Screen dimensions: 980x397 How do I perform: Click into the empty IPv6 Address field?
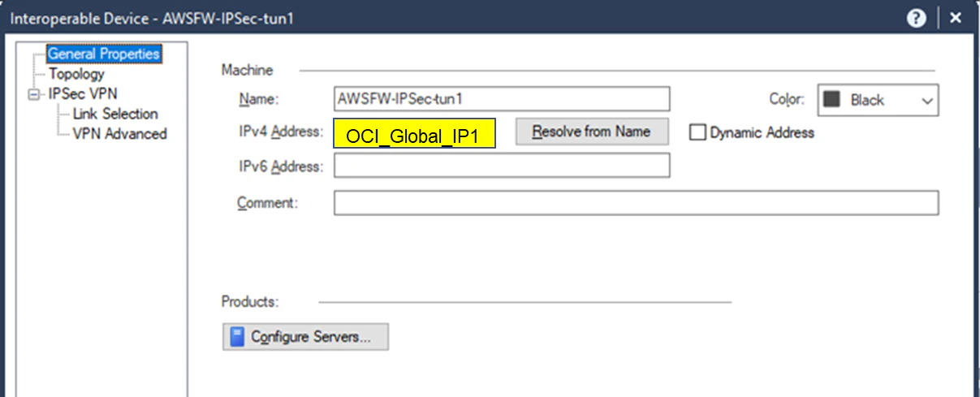(x=502, y=166)
